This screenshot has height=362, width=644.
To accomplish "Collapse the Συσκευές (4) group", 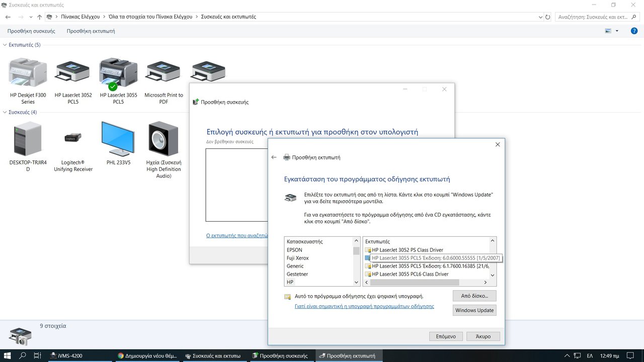I will [5, 112].
